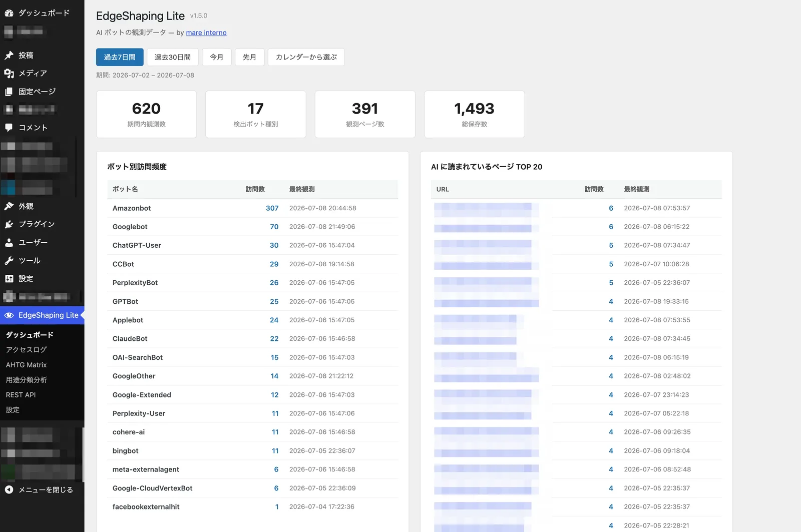Click the Google-Extended row name
This screenshot has width=801, height=532.
[142, 395]
